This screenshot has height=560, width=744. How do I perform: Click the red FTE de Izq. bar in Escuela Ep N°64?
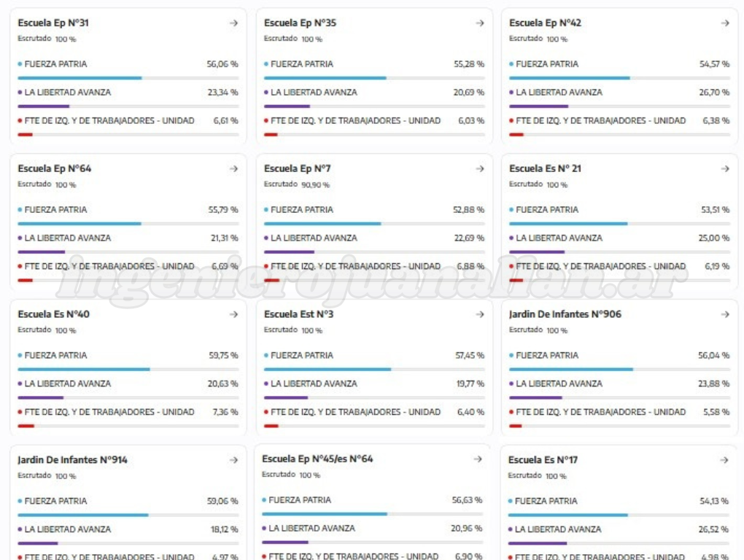[x=25, y=280]
